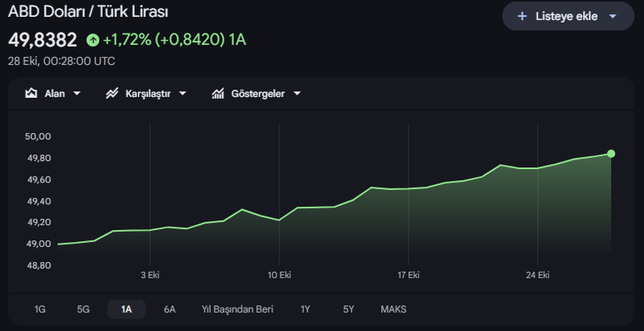Switch to the 1Y time range
This screenshot has width=644, height=331.
click(305, 309)
